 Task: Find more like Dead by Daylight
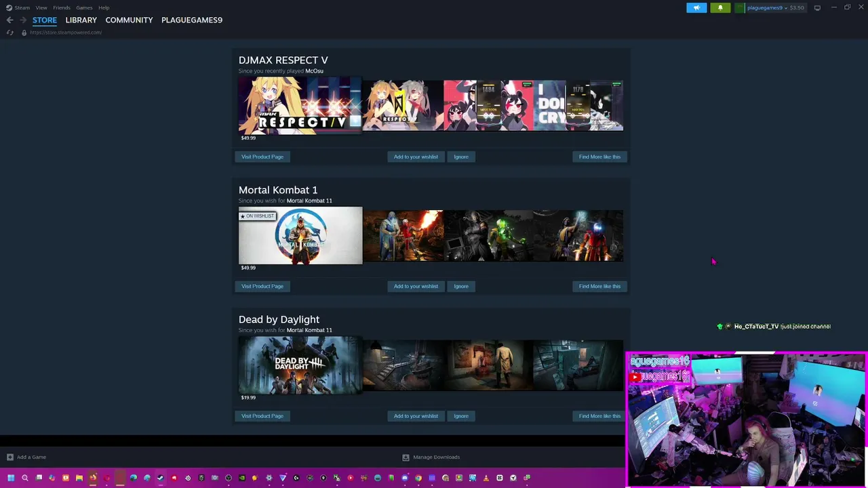tap(599, 416)
